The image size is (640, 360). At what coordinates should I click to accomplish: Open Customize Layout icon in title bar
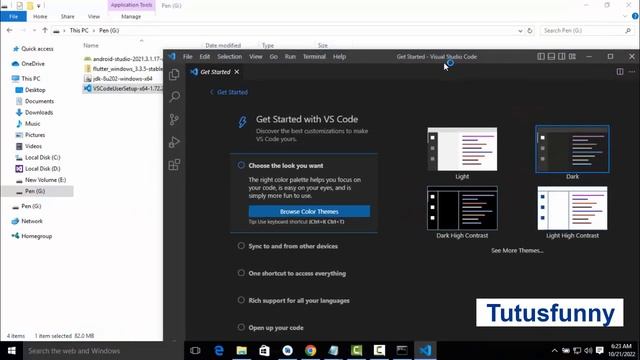coord(572,56)
